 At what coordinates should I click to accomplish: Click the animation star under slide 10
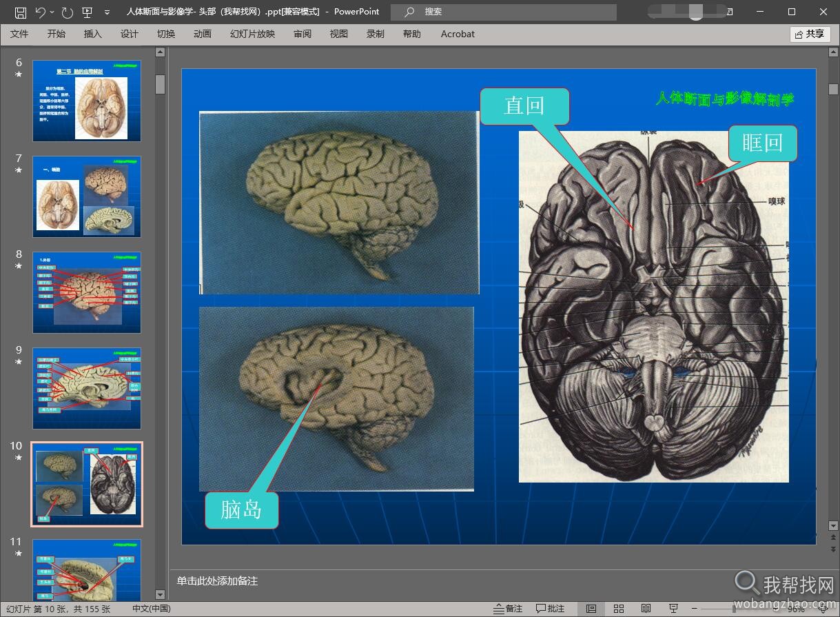(x=19, y=458)
